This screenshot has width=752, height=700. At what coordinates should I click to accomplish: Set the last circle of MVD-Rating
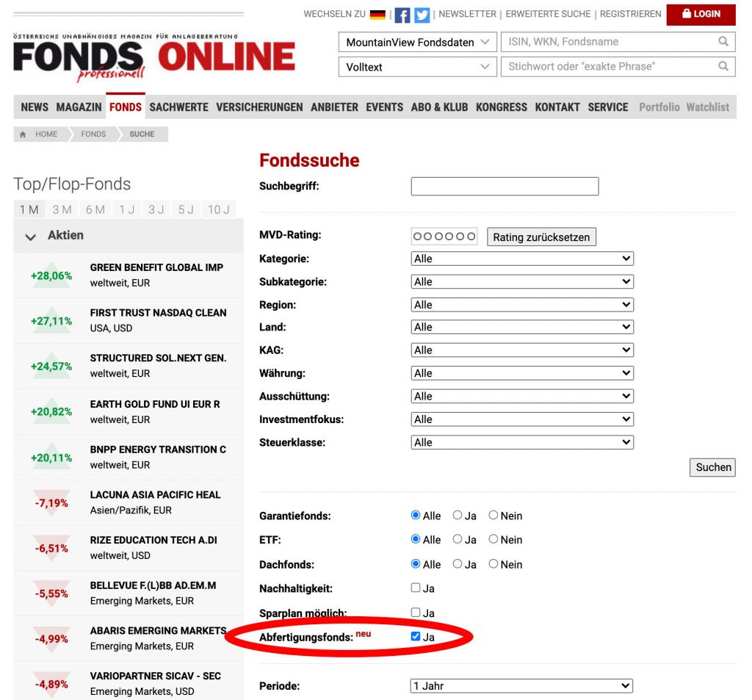tap(471, 236)
